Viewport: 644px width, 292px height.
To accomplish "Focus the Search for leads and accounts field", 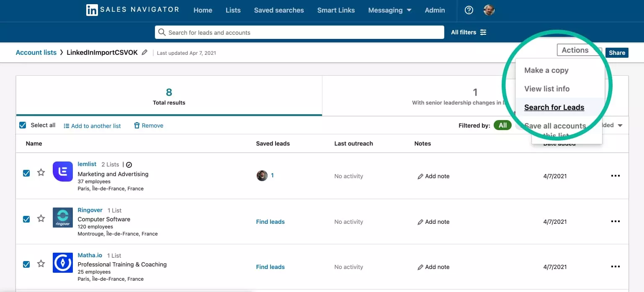I will tap(299, 32).
